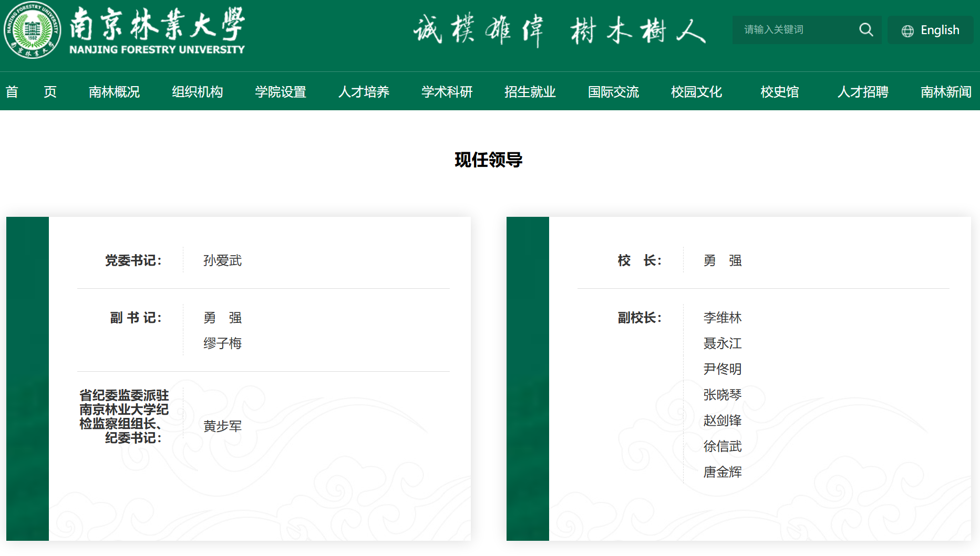
Task: Click the 副校长 label
Action: pyautogui.click(x=640, y=318)
